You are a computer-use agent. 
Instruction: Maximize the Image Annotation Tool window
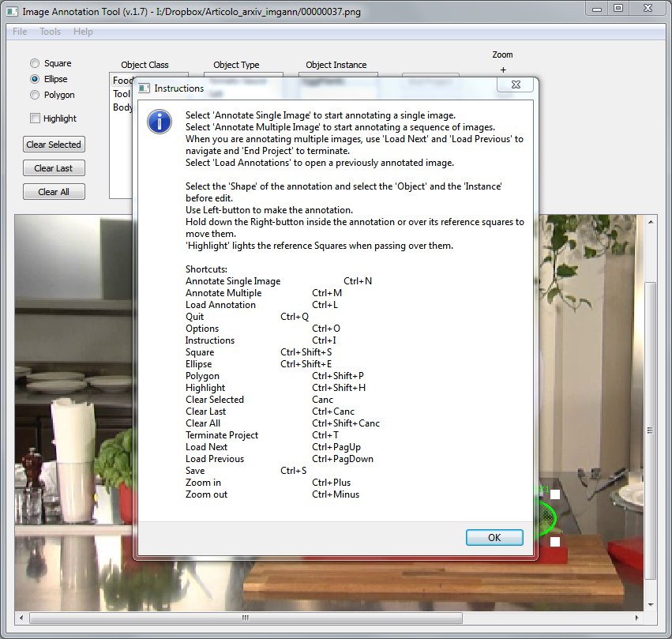pyautogui.click(x=618, y=8)
